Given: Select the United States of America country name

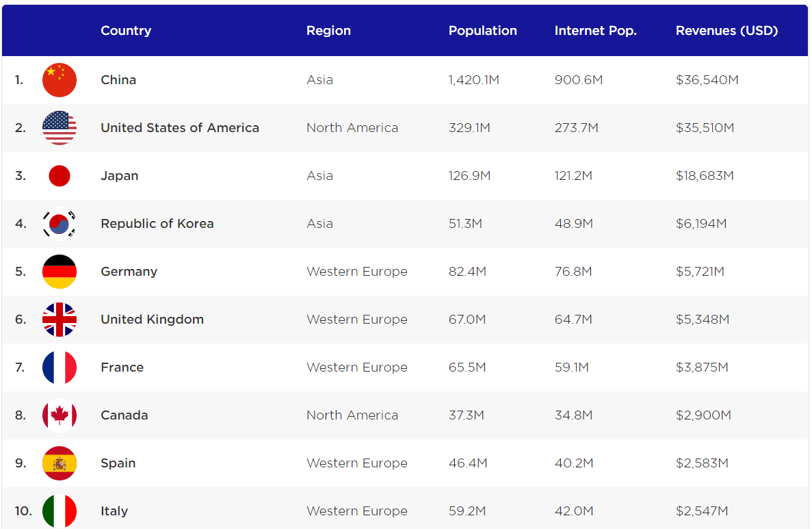Looking at the screenshot, I should pyautogui.click(x=180, y=128).
